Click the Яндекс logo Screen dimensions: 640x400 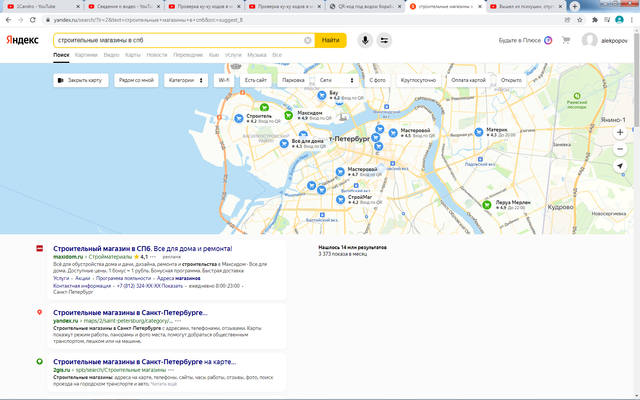(22, 40)
